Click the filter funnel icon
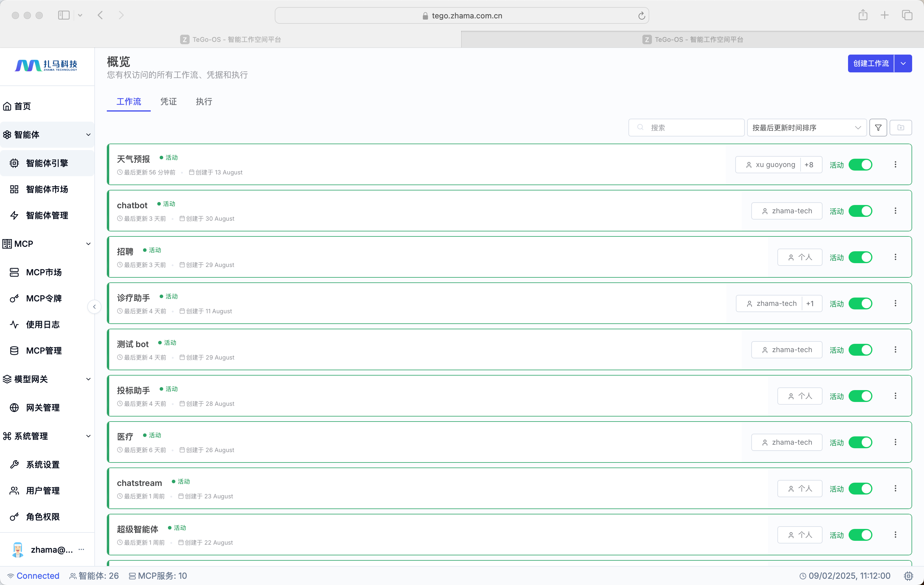The width and height of the screenshot is (924, 585). coord(878,128)
